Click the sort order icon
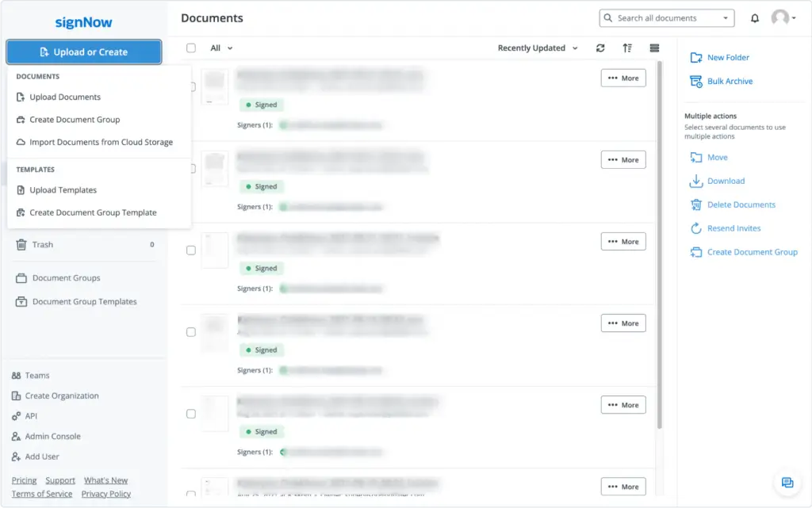The width and height of the screenshot is (812, 508). [x=627, y=48]
